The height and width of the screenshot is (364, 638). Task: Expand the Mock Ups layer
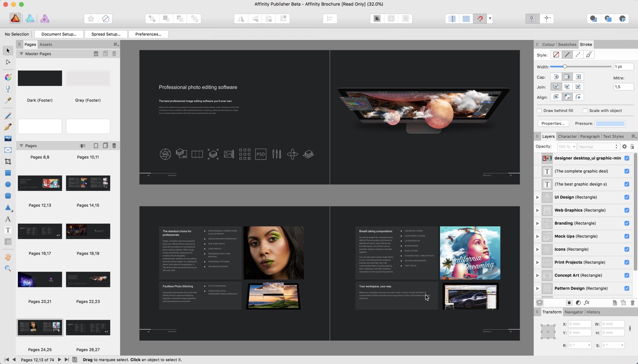click(537, 236)
